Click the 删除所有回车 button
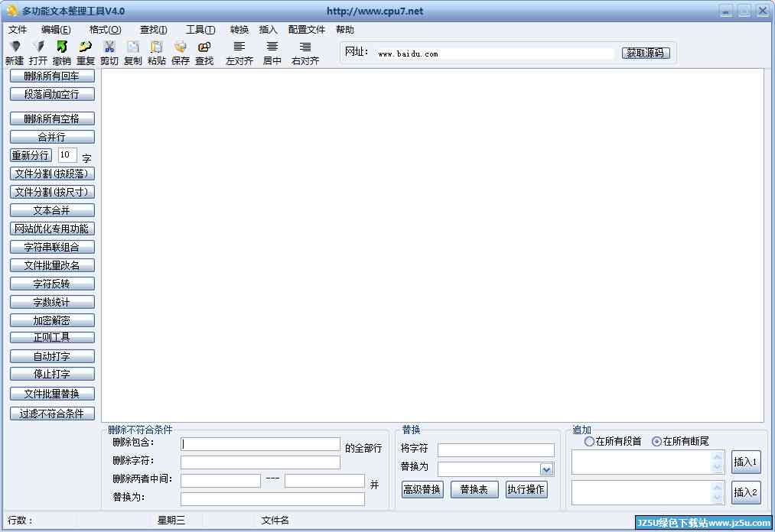Screen dimensions: 775x532 tap(52, 76)
